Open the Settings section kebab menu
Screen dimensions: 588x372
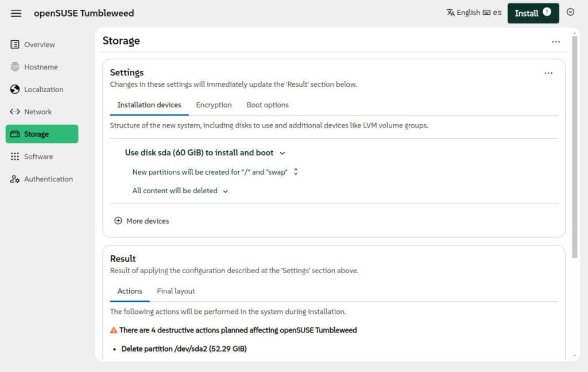[548, 73]
